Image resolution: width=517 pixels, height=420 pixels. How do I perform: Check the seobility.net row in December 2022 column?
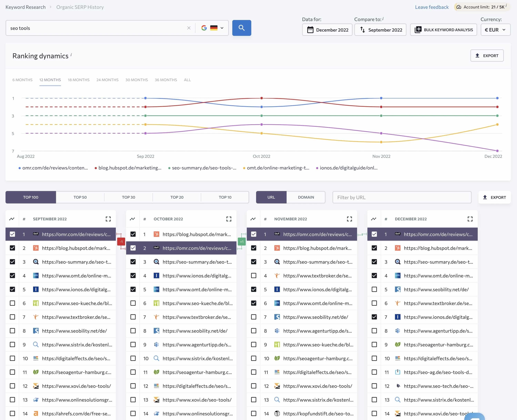[x=374, y=289]
